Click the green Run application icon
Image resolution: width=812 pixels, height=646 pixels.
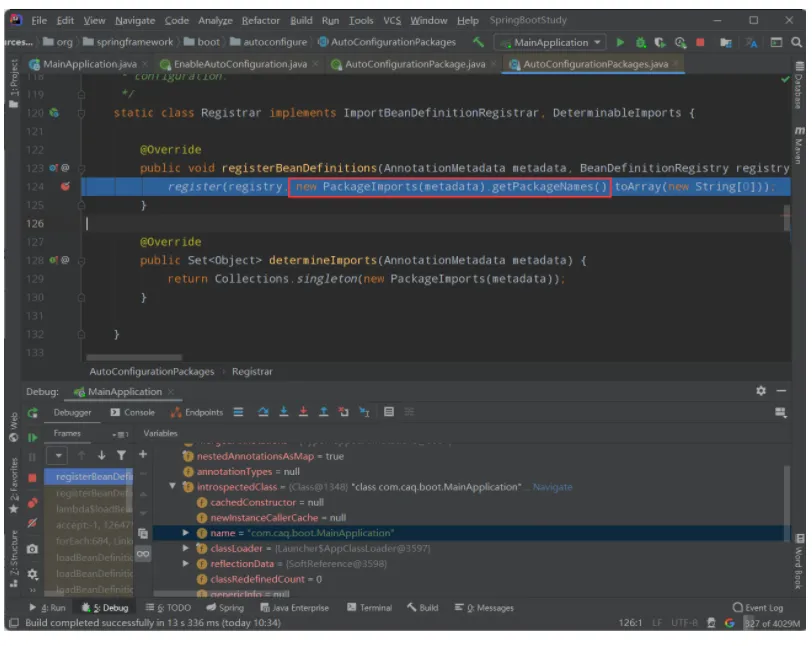[621, 43]
